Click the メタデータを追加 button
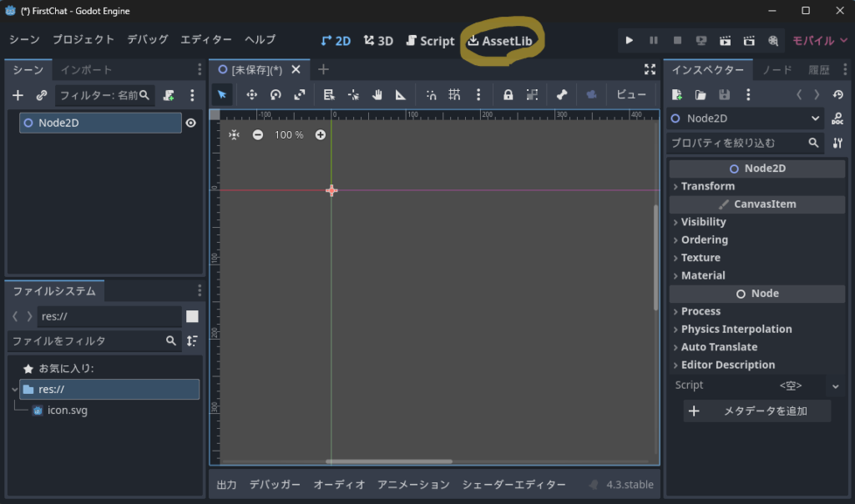 756,411
